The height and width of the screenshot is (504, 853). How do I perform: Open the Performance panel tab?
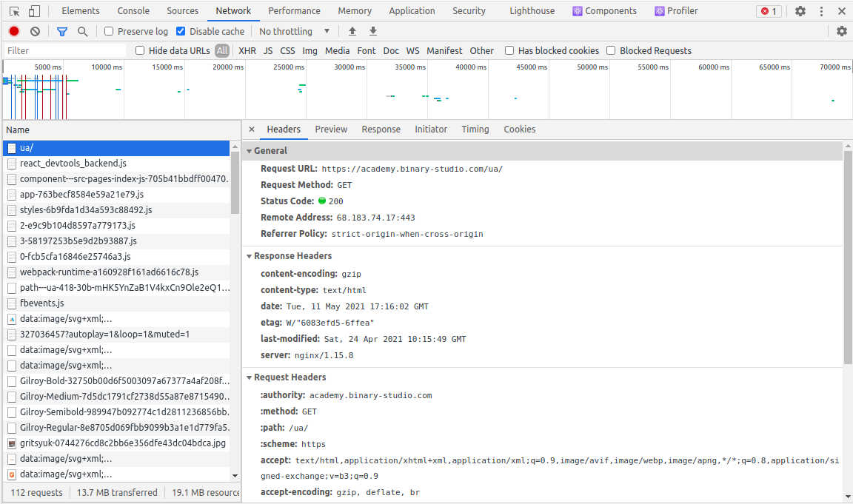point(294,11)
